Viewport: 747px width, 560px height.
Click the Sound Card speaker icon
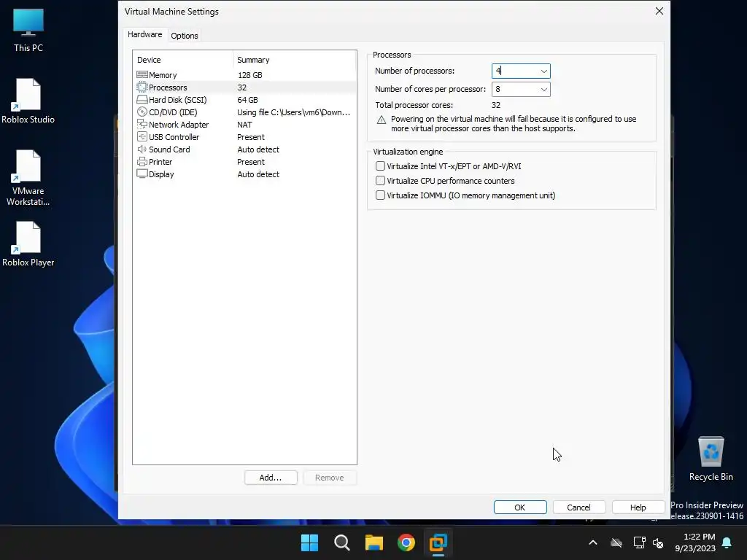[142, 149]
